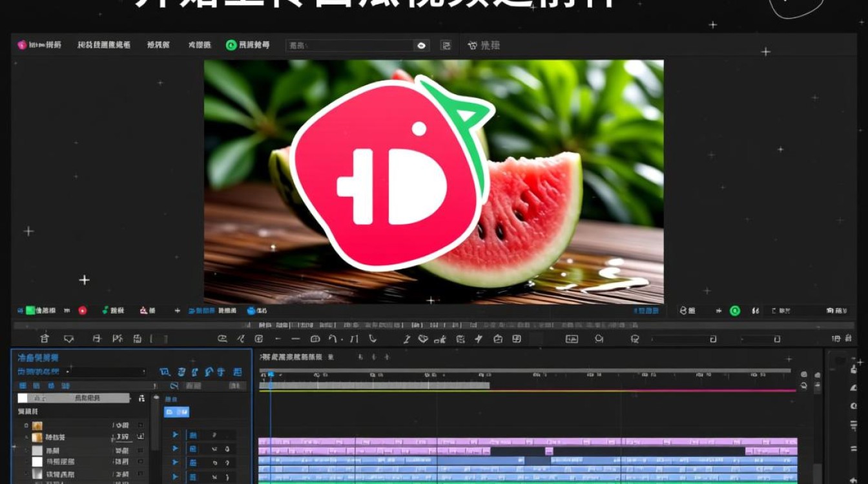Click the gray work-area bar on the timeline ruler

click(375, 385)
